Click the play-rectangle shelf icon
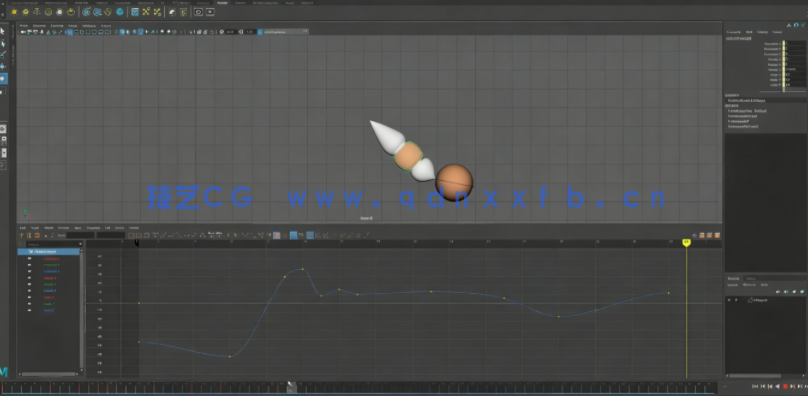 (x=210, y=12)
